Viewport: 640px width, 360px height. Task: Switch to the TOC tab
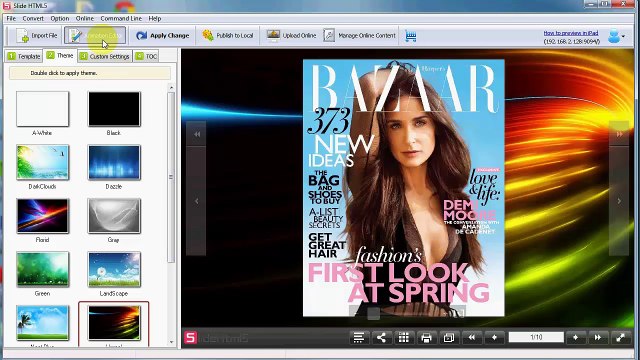point(146,56)
